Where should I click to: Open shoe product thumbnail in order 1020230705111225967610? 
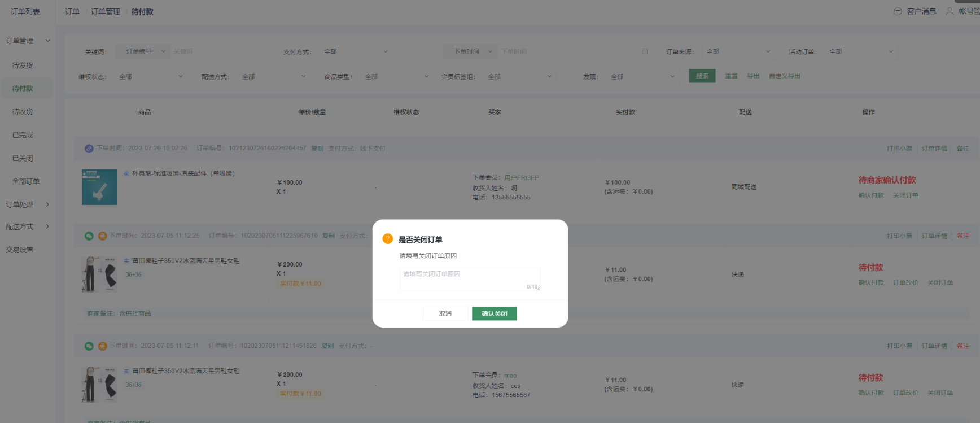tap(99, 274)
